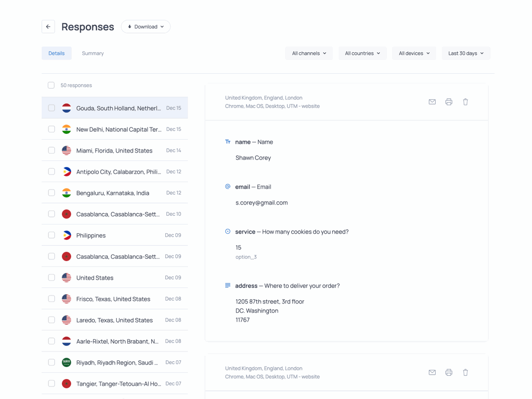
Task: Check the Bengaluru, Karnataka response checkbox
Action: 51,192
